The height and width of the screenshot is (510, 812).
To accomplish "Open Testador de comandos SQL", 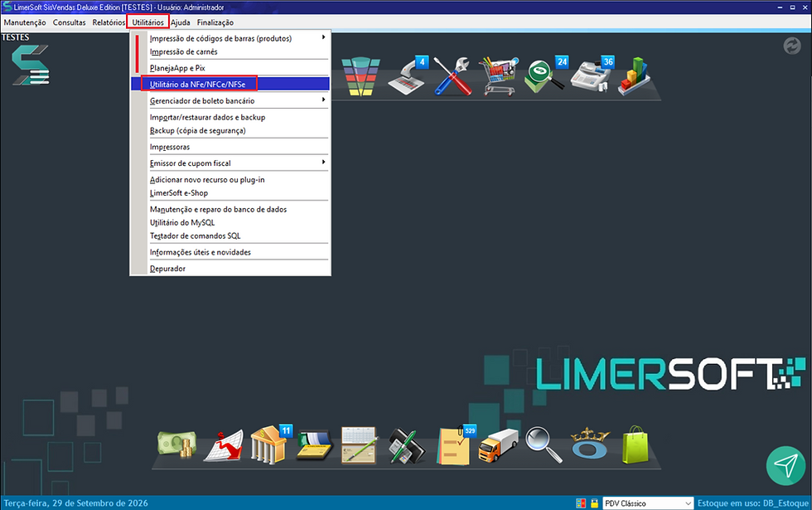I will pyautogui.click(x=231, y=236).
